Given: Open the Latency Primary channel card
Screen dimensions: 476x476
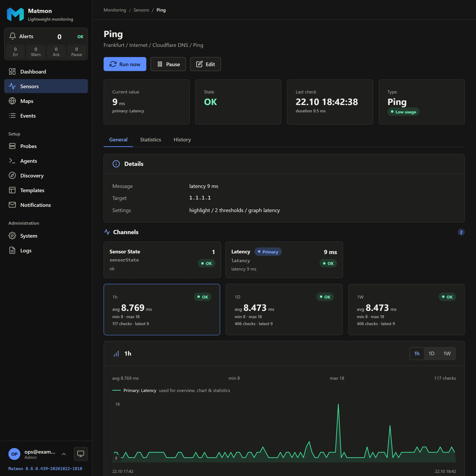Looking at the screenshot, I should tap(284, 260).
